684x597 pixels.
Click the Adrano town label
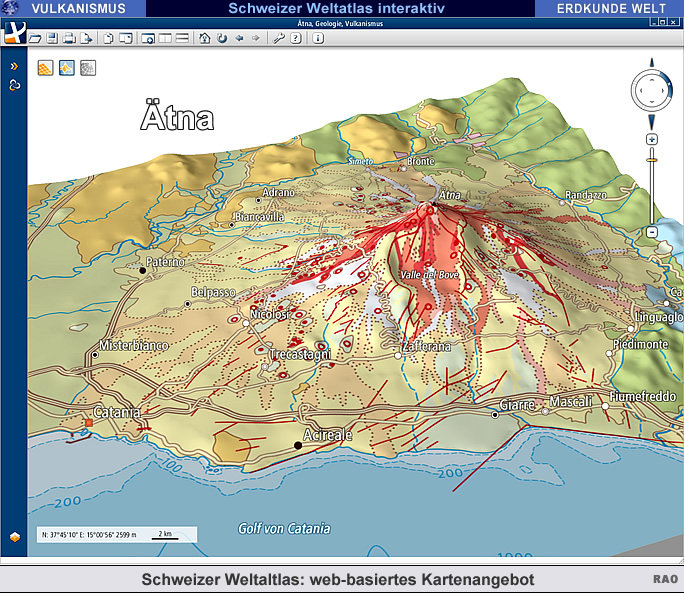278,192
